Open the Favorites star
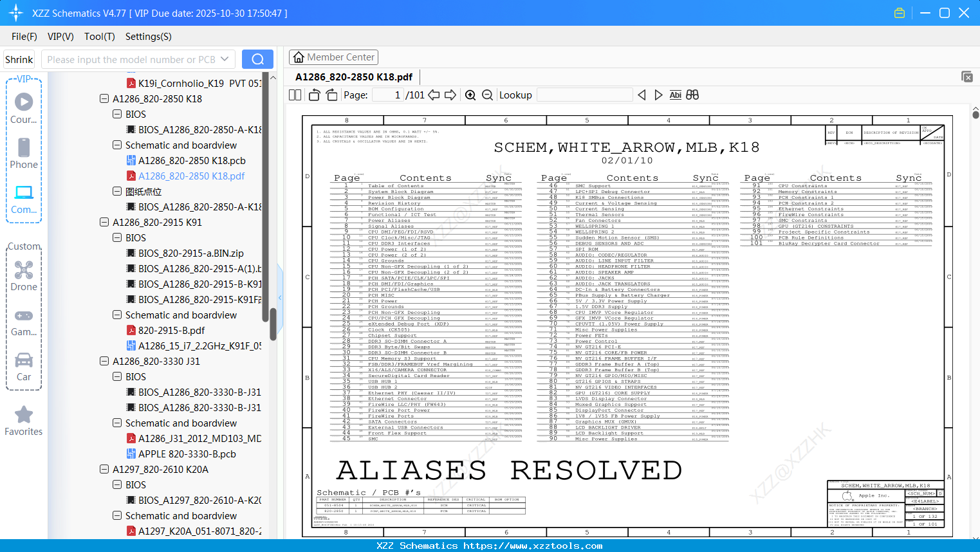Image resolution: width=980 pixels, height=552 pixels. [24, 421]
